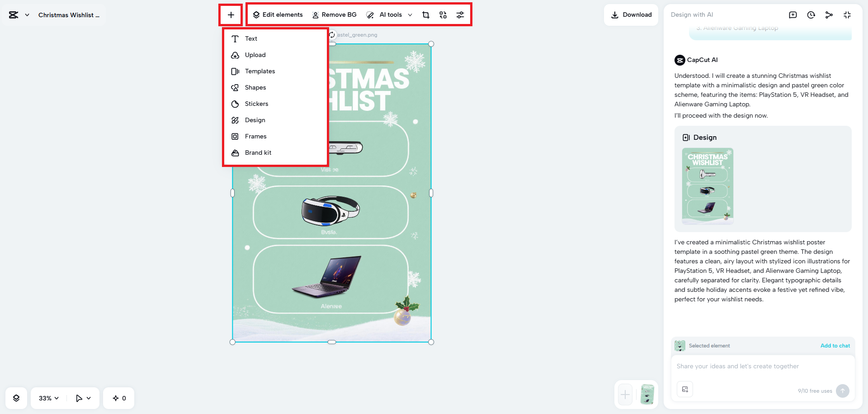Choose Templates from the add menu
Screen dimensions: 868x414
point(260,71)
